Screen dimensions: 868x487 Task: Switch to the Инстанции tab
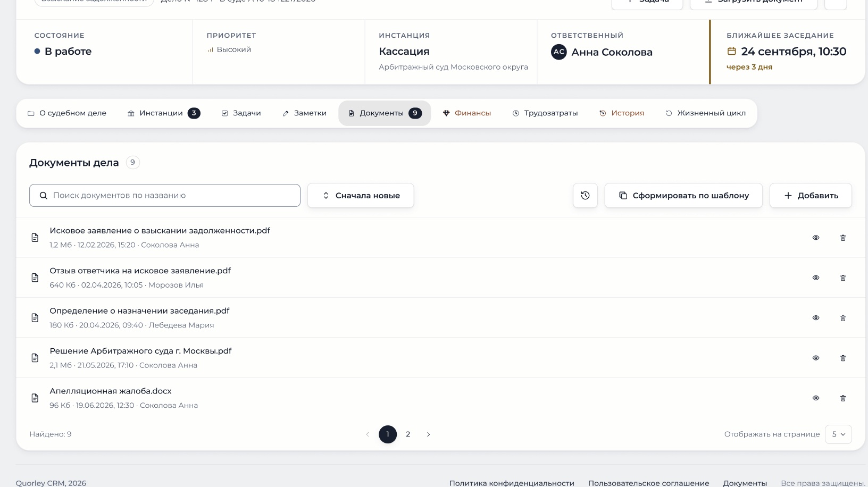(x=164, y=113)
